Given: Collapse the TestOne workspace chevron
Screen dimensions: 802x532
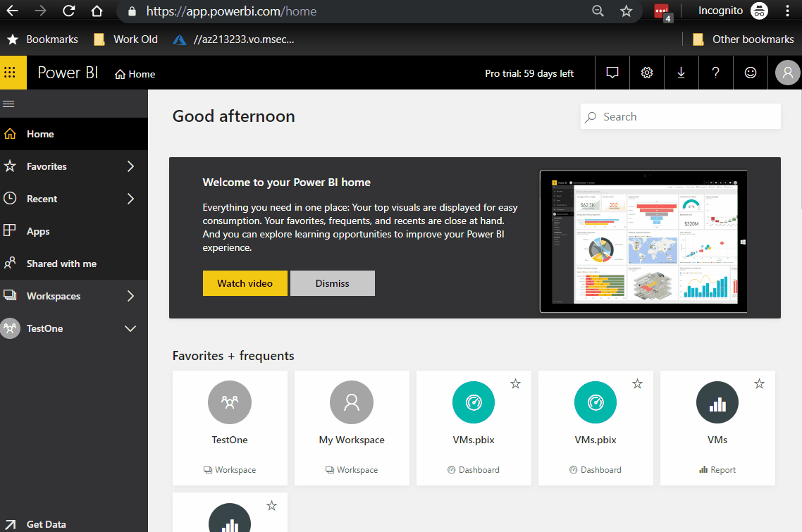Looking at the screenshot, I should point(130,328).
